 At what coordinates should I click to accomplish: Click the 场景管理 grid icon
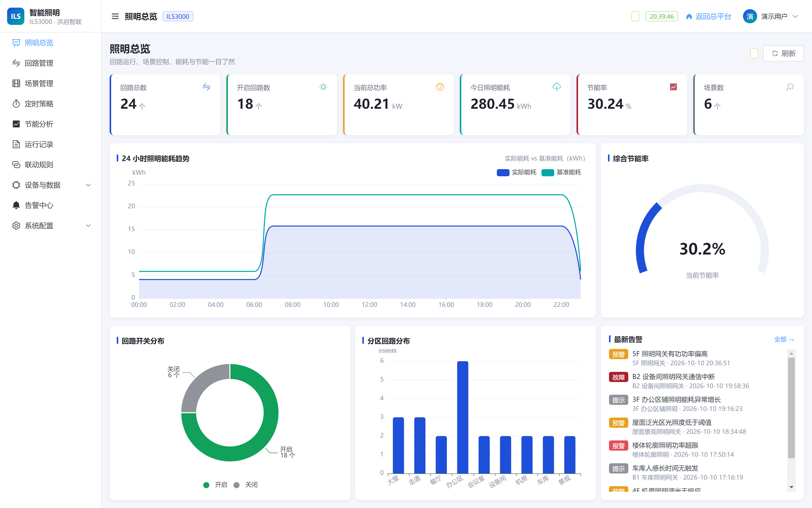coord(16,83)
